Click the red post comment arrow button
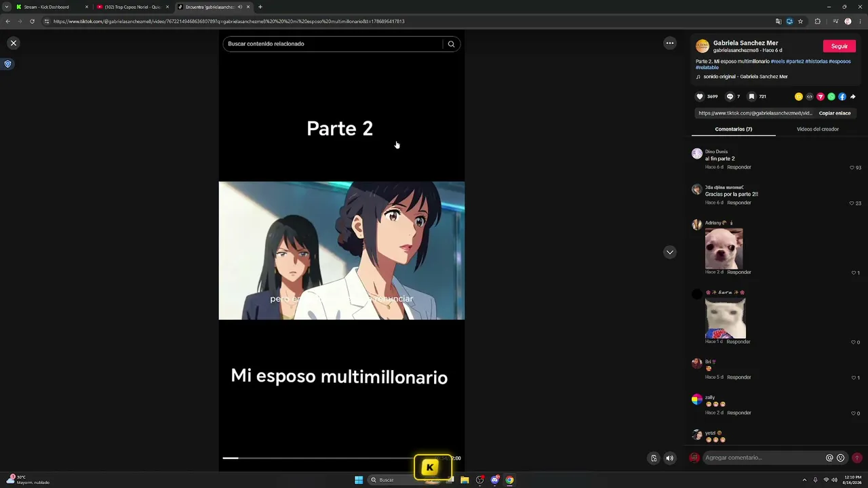The height and width of the screenshot is (488, 868). pos(857,458)
